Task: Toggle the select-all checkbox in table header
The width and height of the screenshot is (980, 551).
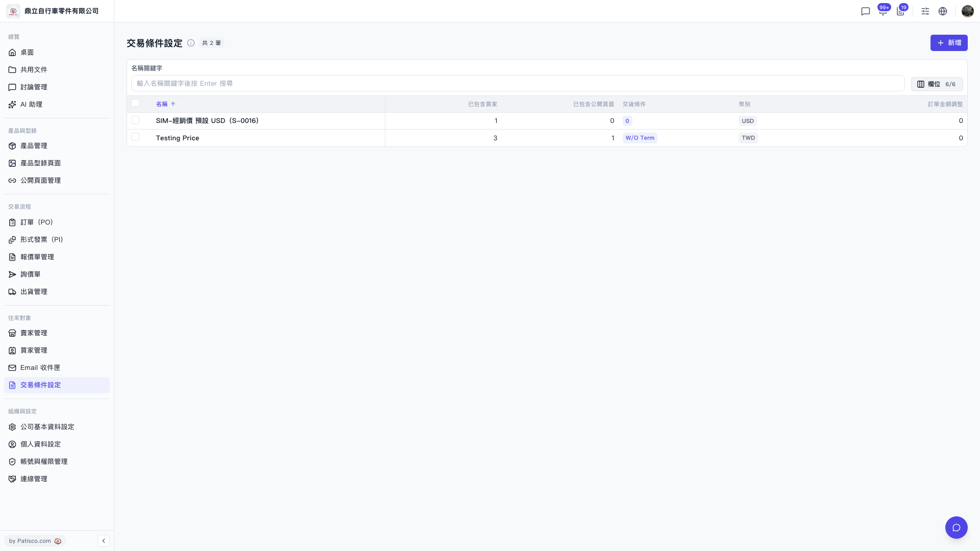Action: 135,103
